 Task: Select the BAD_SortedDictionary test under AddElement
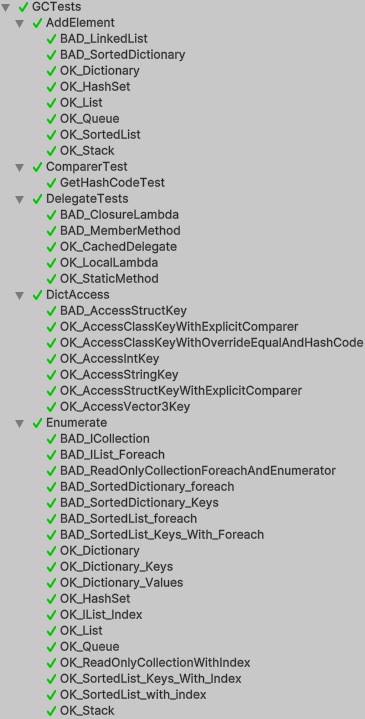tap(122, 55)
